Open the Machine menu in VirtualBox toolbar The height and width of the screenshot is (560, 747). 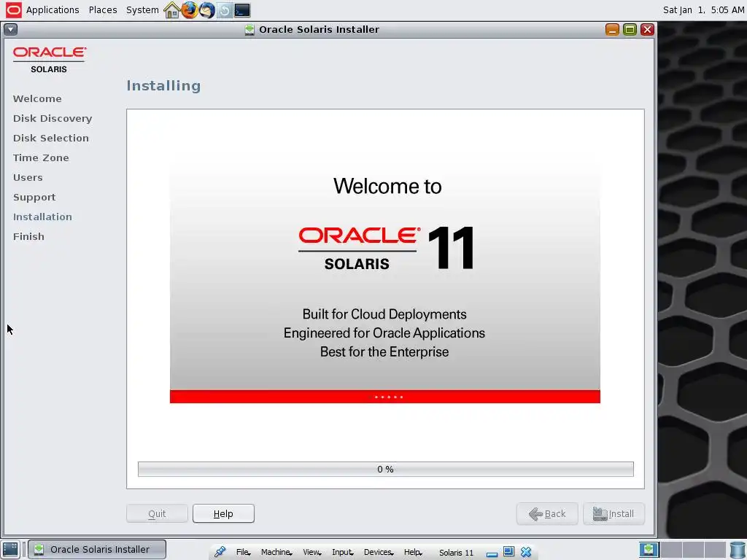click(x=276, y=552)
